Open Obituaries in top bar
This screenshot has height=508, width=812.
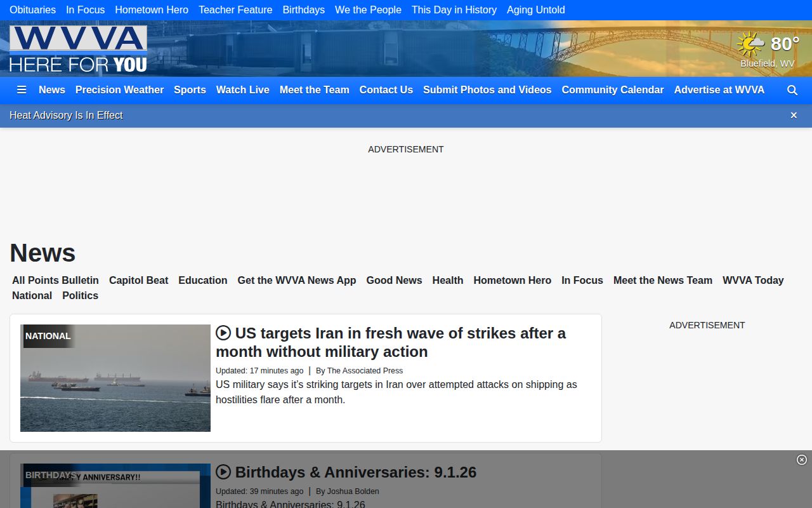[x=32, y=10]
